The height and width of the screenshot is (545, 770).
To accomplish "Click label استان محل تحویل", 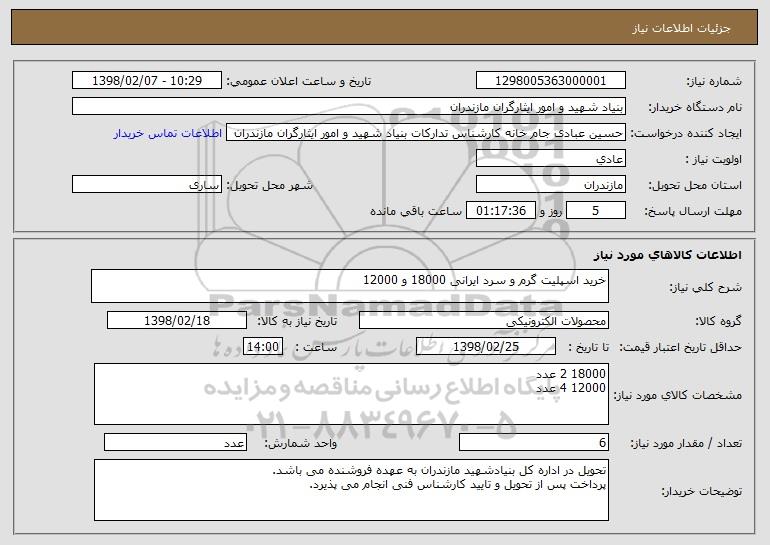I will [x=695, y=186].
